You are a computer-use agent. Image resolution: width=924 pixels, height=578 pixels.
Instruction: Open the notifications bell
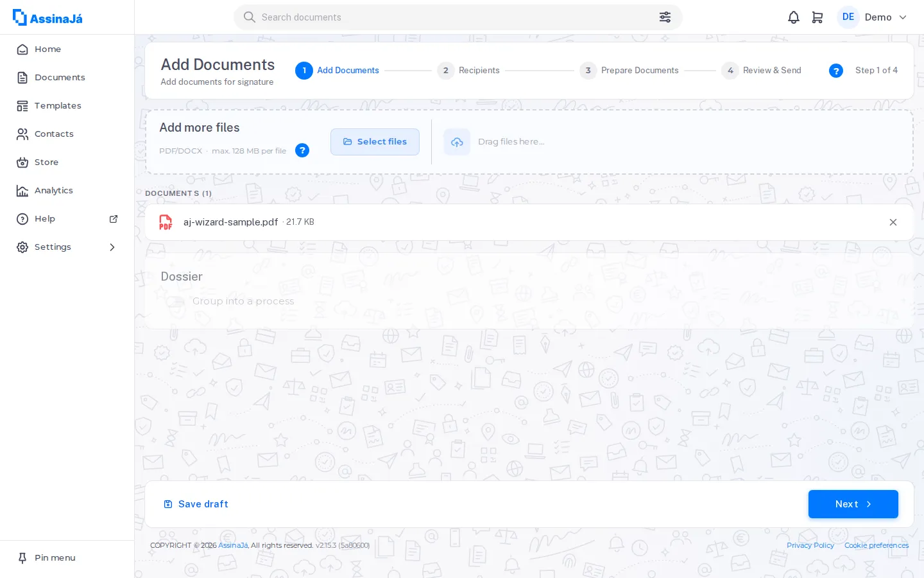pos(794,17)
